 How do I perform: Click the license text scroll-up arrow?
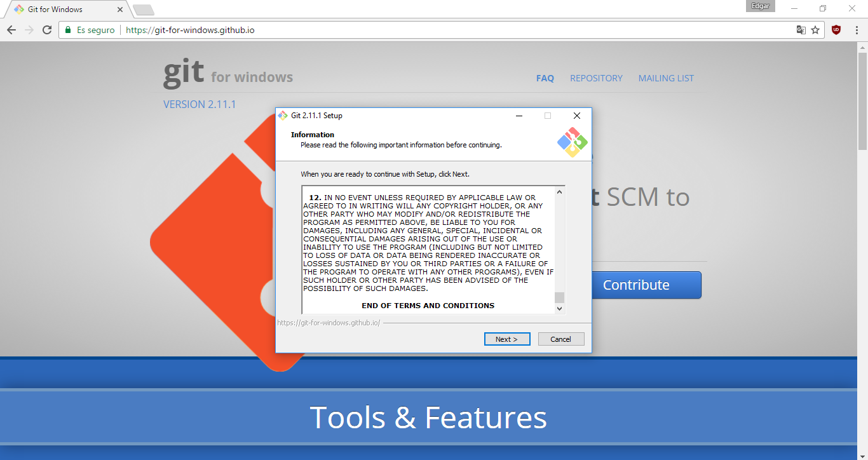[559, 192]
